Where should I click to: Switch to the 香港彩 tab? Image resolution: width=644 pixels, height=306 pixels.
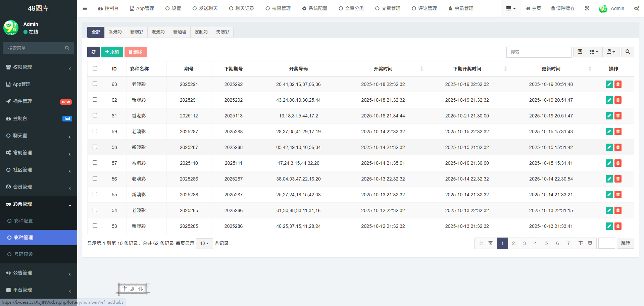[115, 32]
